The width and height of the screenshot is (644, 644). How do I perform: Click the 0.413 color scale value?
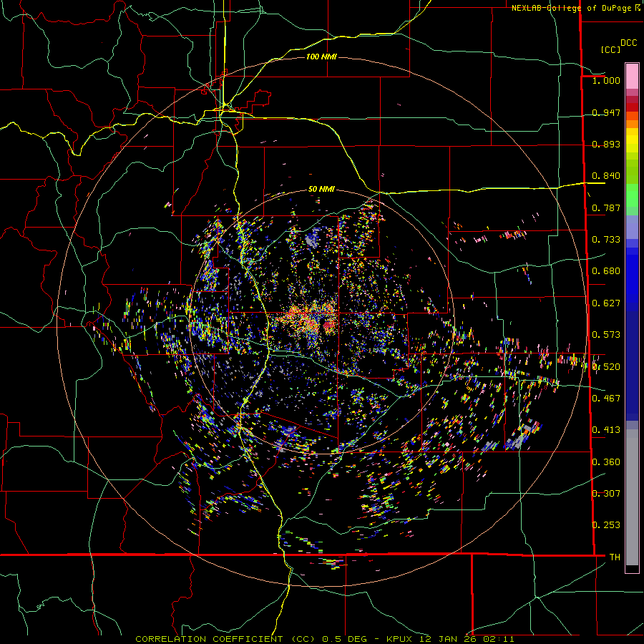tap(606, 430)
